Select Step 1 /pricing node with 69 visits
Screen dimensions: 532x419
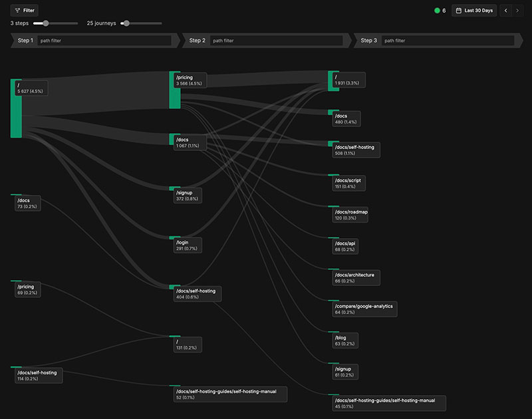pyautogui.click(x=27, y=289)
